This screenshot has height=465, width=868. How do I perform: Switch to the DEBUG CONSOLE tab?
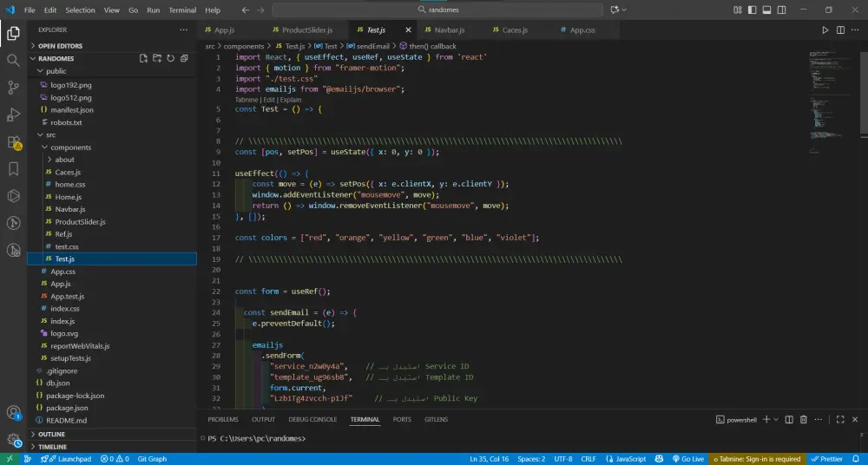[x=312, y=420]
